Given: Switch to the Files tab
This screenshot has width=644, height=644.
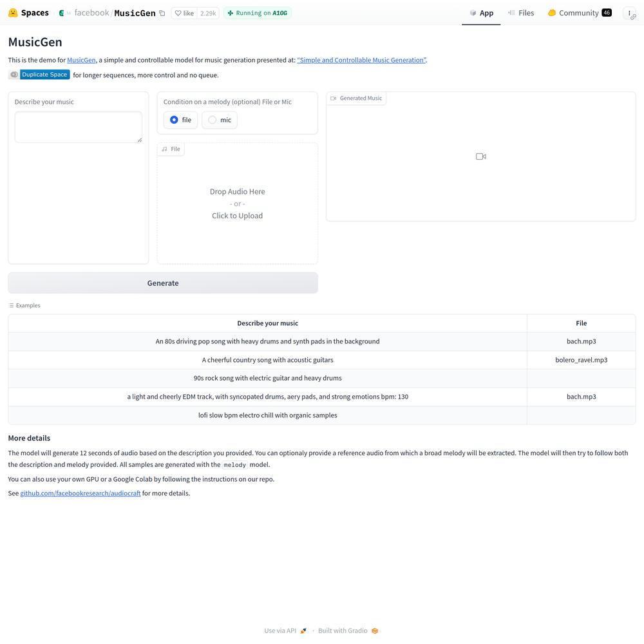Looking at the screenshot, I should 521,13.
